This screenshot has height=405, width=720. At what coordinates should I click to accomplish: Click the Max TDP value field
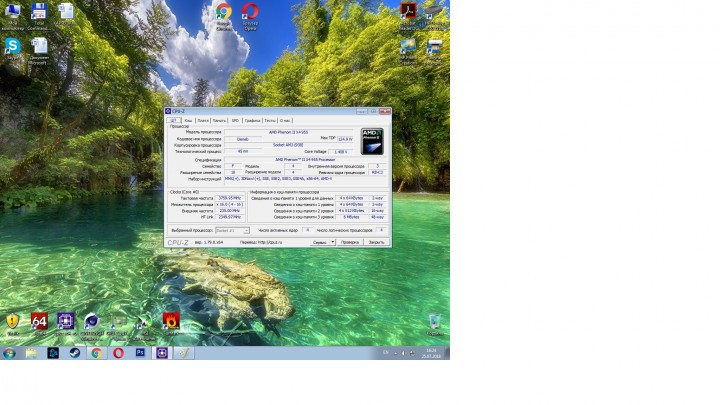tap(345, 139)
